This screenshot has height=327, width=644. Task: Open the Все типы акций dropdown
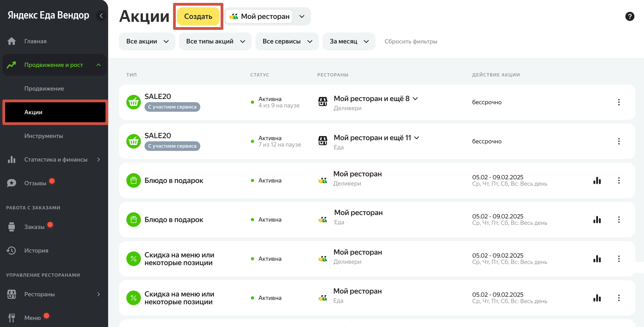(215, 41)
